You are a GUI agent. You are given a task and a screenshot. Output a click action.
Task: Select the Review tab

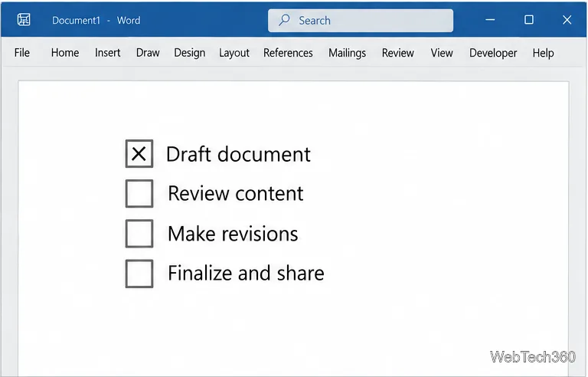click(398, 53)
